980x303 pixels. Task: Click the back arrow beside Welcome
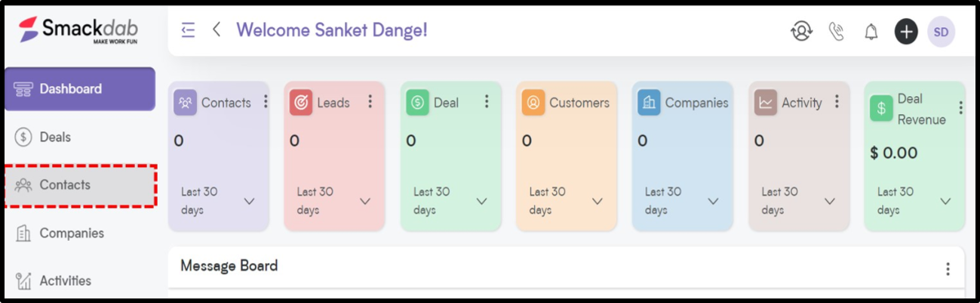point(217,30)
